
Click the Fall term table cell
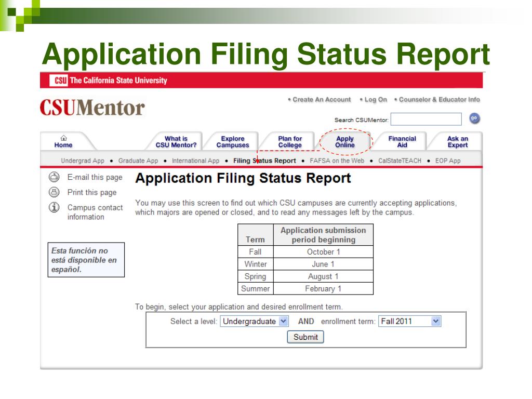255,252
